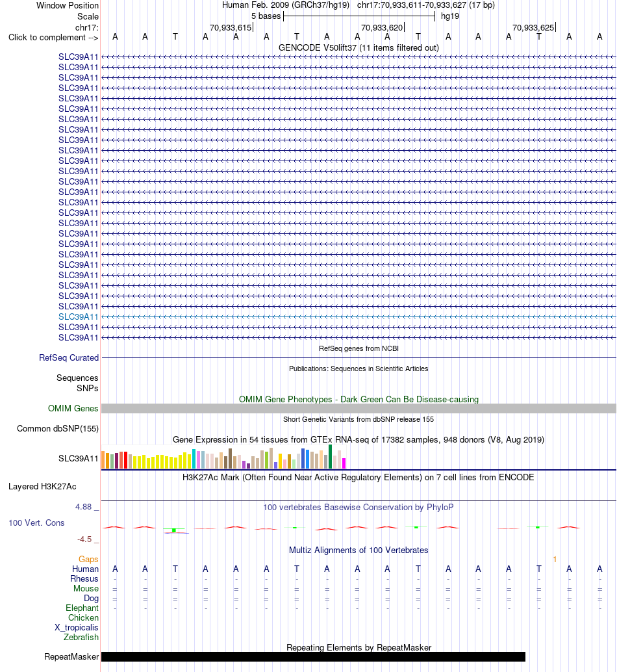Click the 70,933,625 ruler coordinate
This screenshot has width=617, height=672.
(533, 28)
